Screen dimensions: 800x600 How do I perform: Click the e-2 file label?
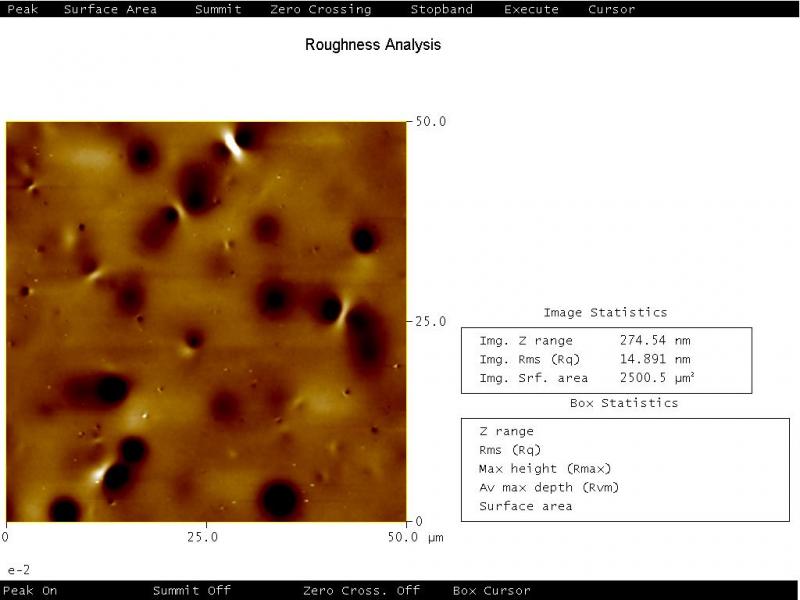(19, 570)
